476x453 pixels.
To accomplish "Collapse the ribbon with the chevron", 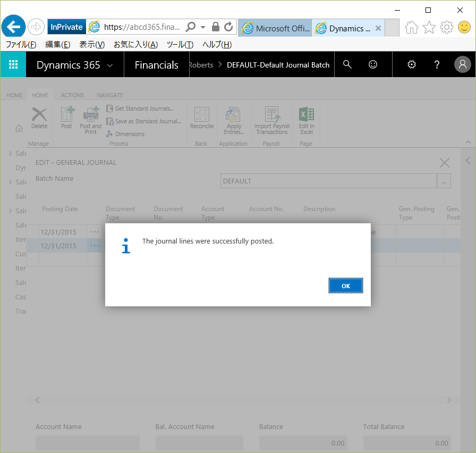I will (468, 142).
